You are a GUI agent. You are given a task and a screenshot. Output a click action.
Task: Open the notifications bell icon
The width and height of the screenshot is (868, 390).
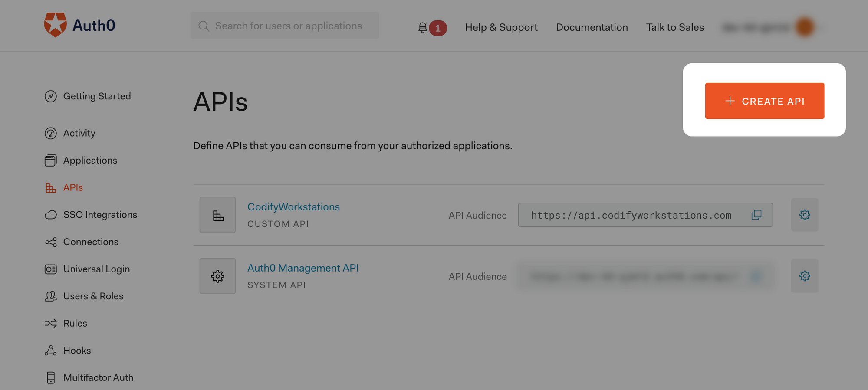coord(422,28)
